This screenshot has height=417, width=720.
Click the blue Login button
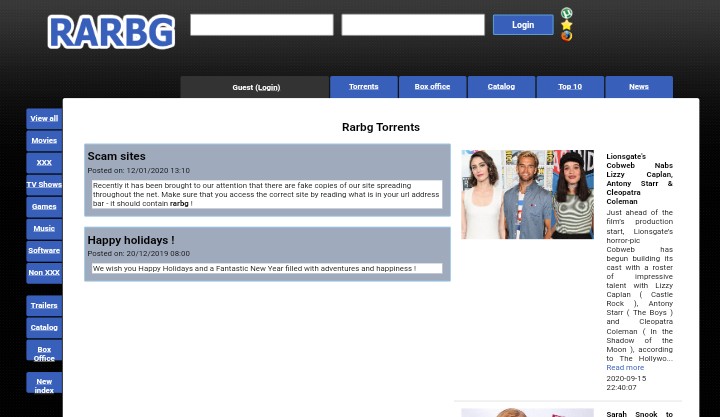pos(523,25)
